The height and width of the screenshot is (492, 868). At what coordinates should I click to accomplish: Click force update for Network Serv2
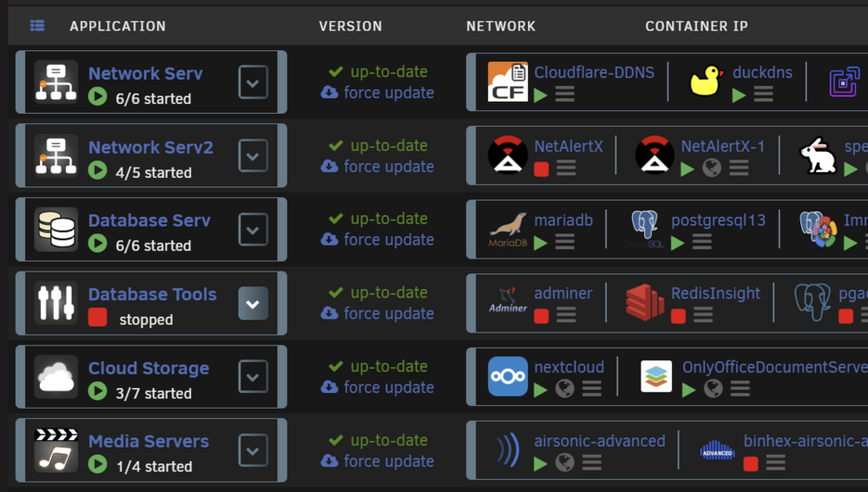378,166
